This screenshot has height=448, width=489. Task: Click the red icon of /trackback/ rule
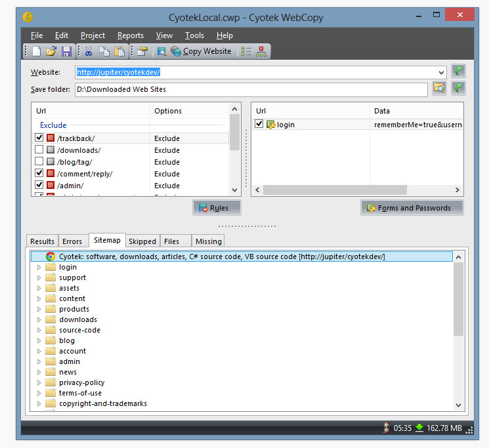click(x=51, y=138)
